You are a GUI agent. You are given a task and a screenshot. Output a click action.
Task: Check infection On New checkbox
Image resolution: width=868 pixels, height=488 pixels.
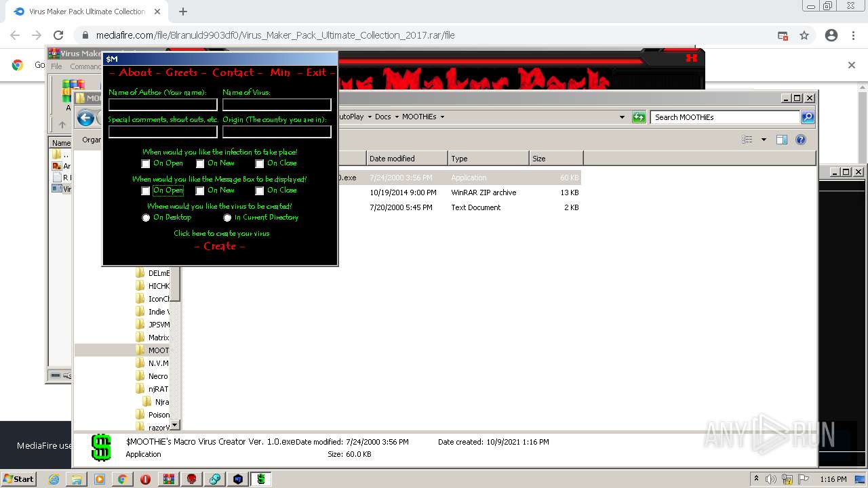pyautogui.click(x=200, y=163)
